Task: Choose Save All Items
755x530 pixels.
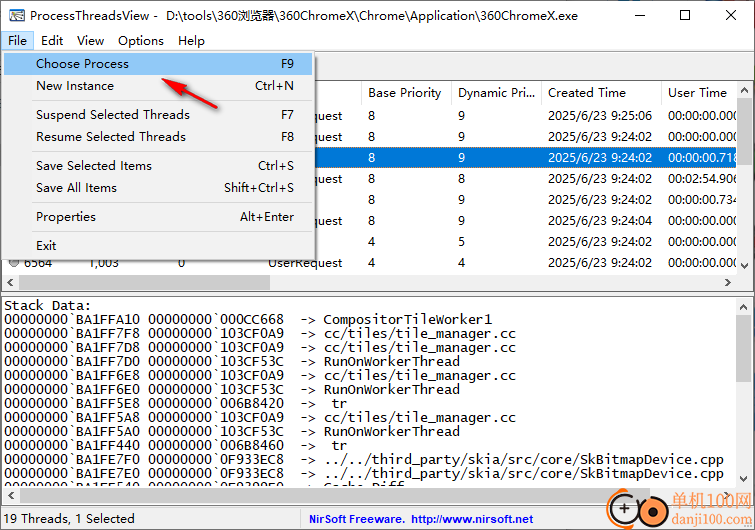Action: pyautogui.click(x=158, y=188)
